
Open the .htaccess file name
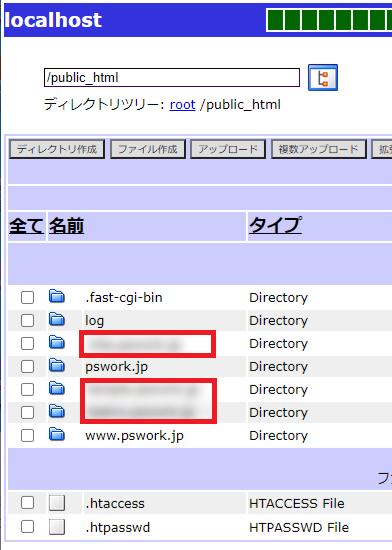(115, 503)
